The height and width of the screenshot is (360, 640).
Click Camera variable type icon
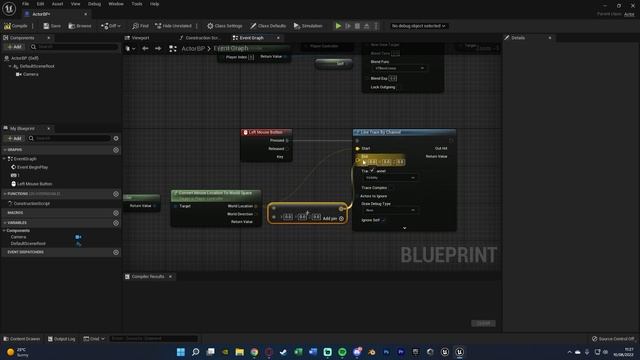pyautogui.click(x=78, y=237)
